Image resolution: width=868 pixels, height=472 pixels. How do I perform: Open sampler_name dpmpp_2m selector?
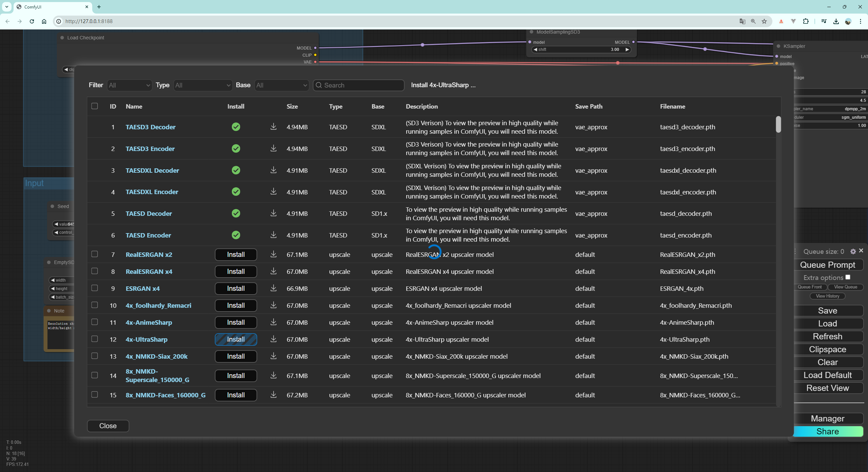click(831, 109)
